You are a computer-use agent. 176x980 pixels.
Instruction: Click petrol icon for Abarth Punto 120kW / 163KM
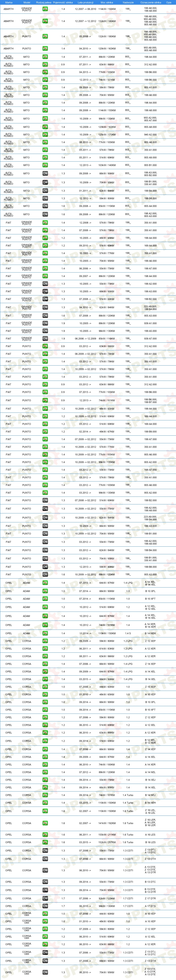pos(45,49)
